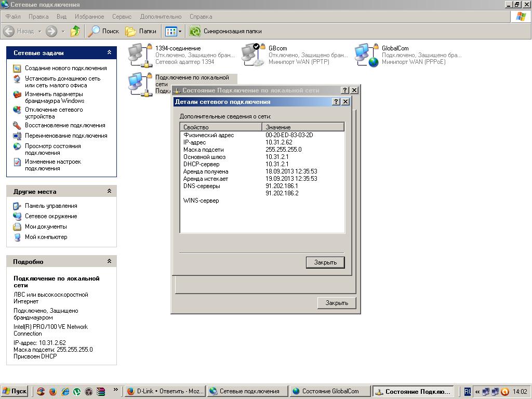Screen dimensions: 532x399
Task: Open Панель управления from Другие места
Action: (51, 206)
